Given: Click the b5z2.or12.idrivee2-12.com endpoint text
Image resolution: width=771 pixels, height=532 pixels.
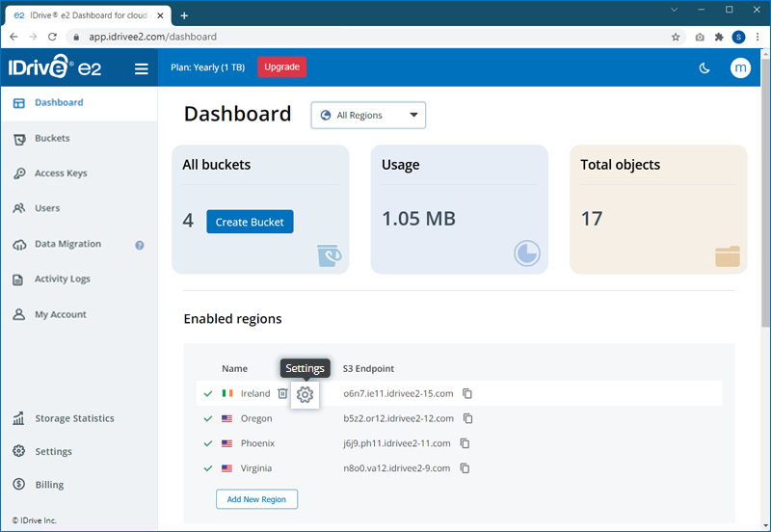Looking at the screenshot, I should [x=398, y=418].
